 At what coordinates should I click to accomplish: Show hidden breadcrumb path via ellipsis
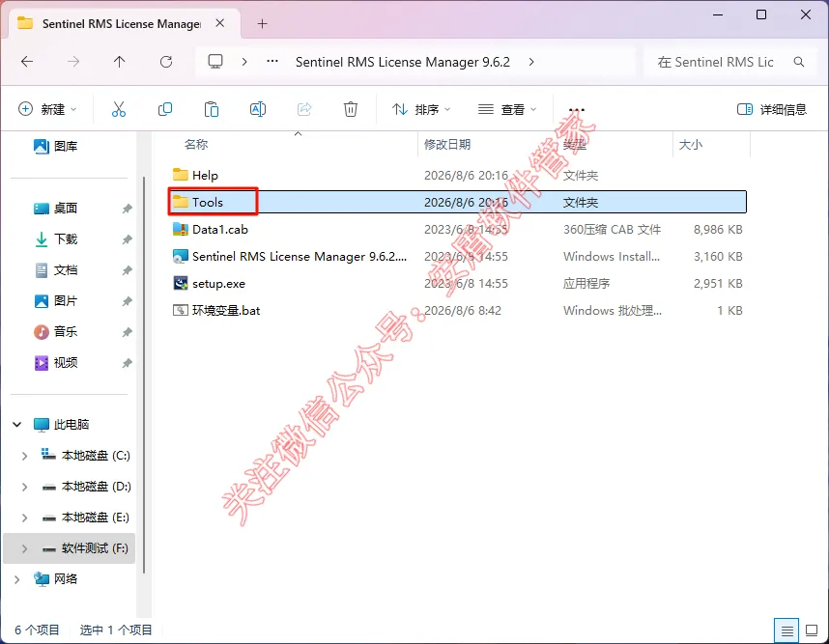coord(272,61)
